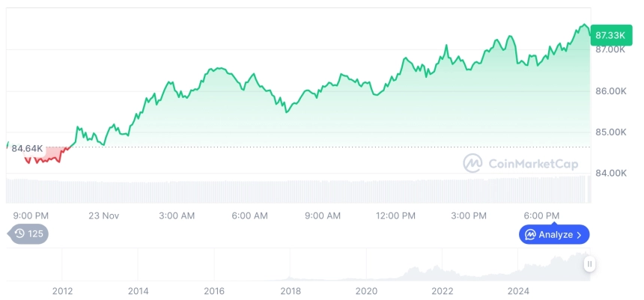The width and height of the screenshot is (644, 300).
Task: Click the 87.00K price axis label
Action: point(609,50)
